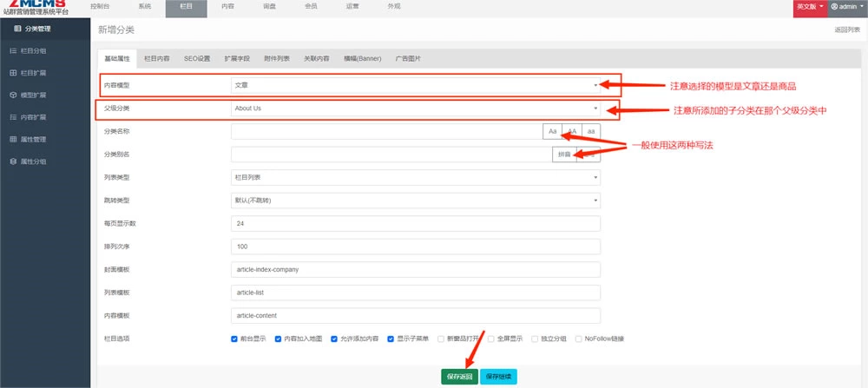The width and height of the screenshot is (868, 388).
Task: Click the 分类管理 sidebar icon
Action: click(x=17, y=29)
